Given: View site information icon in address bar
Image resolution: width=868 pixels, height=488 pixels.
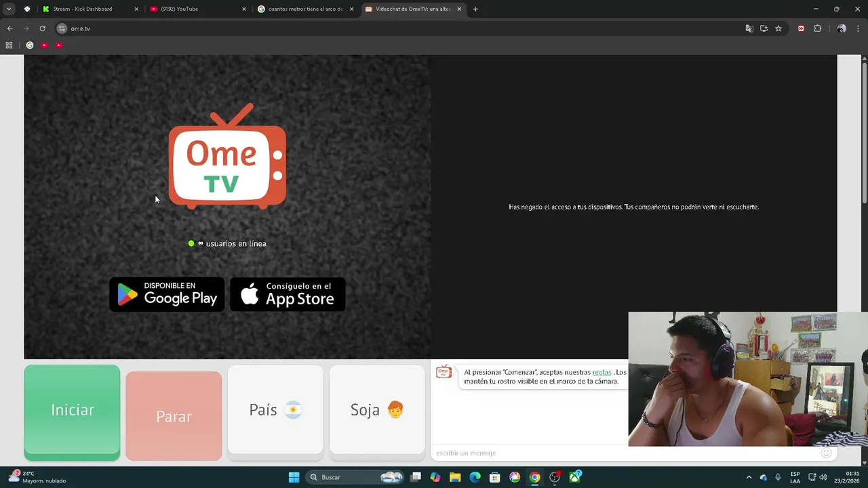Looking at the screenshot, I should point(62,28).
